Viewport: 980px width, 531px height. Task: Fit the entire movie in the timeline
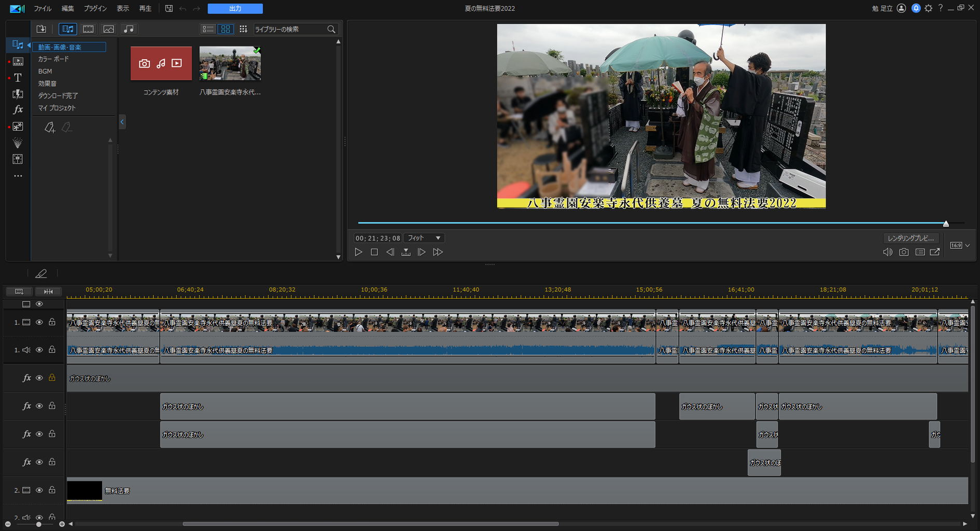click(x=48, y=291)
